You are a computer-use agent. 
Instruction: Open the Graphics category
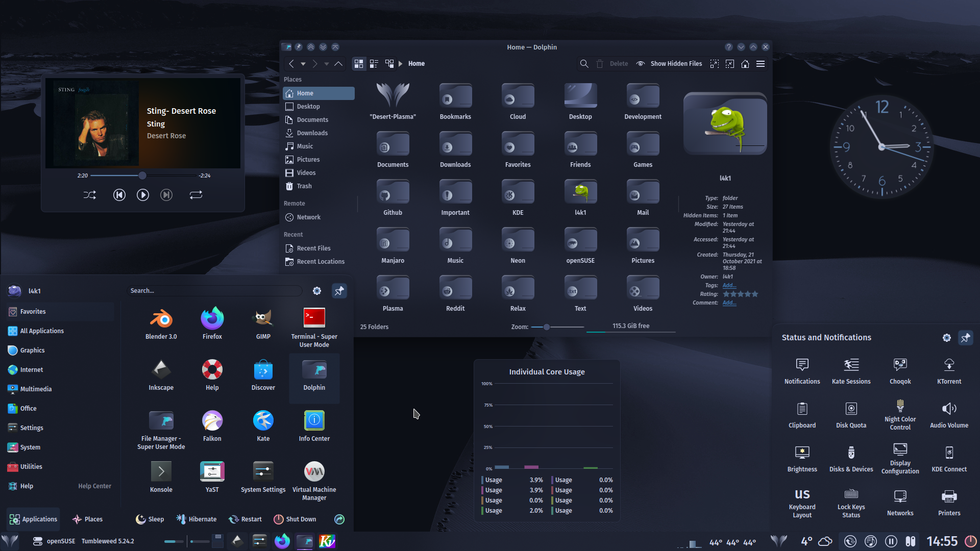(x=60, y=350)
